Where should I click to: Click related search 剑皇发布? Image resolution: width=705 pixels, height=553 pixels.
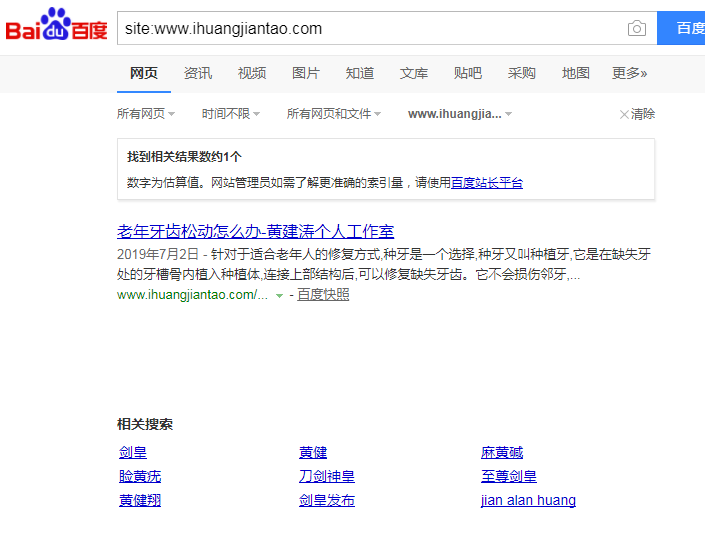coord(327,500)
